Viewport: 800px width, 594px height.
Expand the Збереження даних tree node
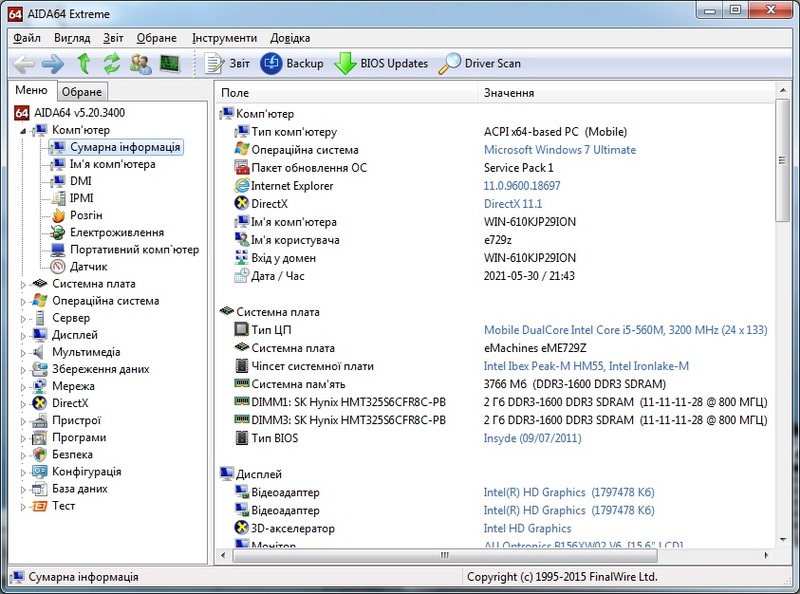pyautogui.click(x=23, y=370)
